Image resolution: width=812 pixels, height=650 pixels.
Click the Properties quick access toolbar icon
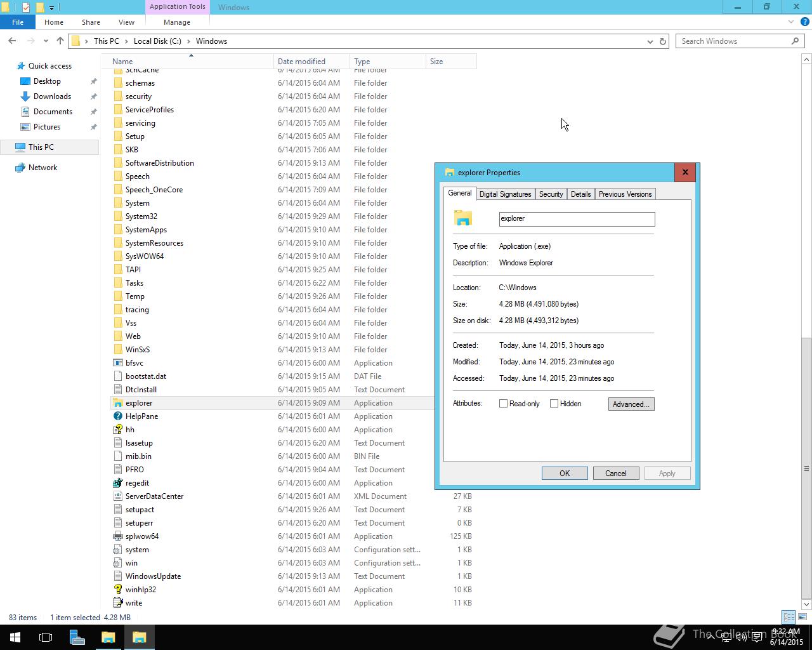26,8
